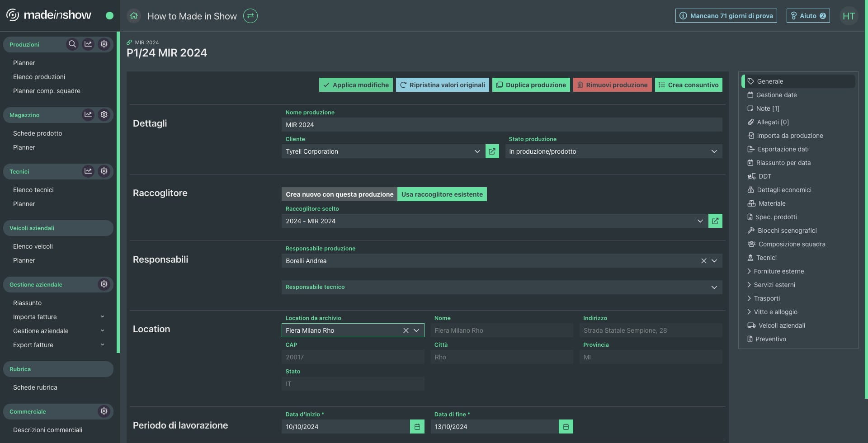Open the Cliente dropdown
The width and height of the screenshot is (868, 443).
click(x=383, y=151)
